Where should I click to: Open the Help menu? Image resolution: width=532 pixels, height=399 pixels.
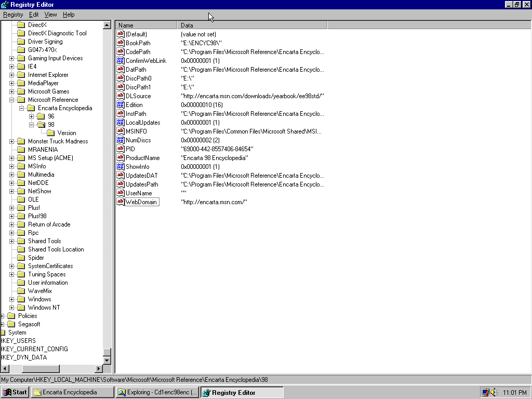click(69, 15)
